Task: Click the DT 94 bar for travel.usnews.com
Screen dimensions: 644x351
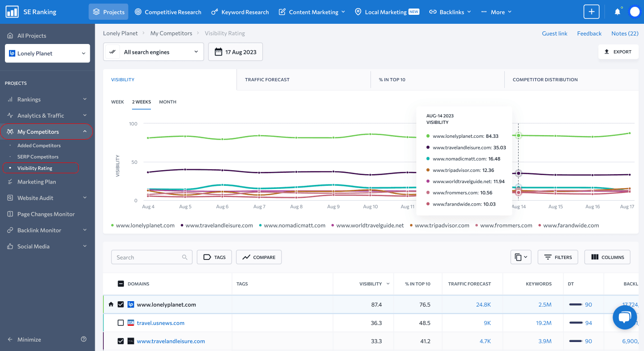Action: tap(576, 323)
